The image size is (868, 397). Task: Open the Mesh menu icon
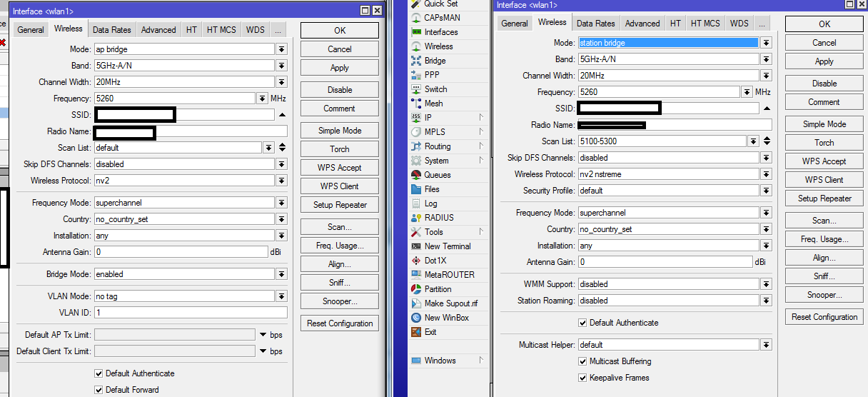(x=417, y=104)
